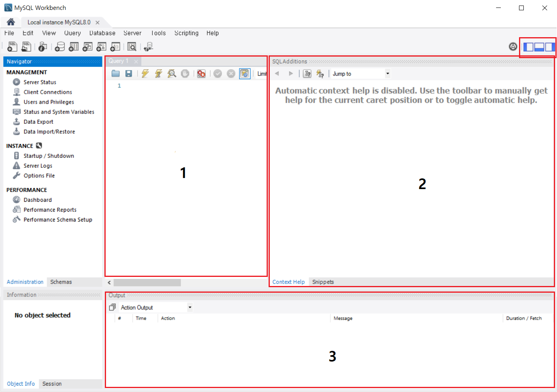Create a new schema icon

pos(60,47)
